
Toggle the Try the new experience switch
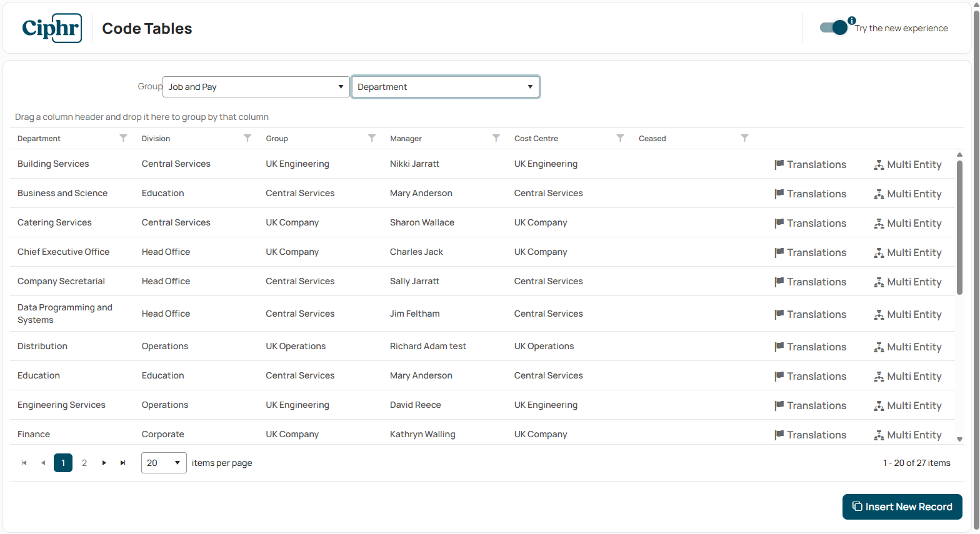coord(834,27)
